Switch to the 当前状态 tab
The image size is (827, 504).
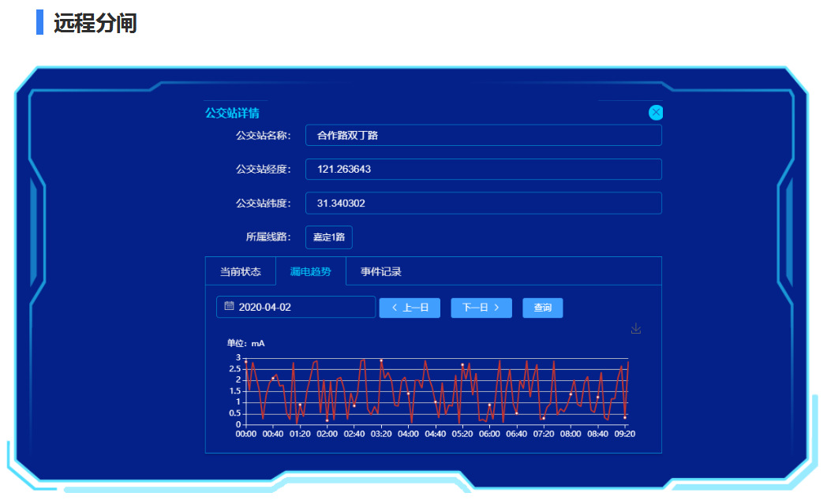[240, 271]
